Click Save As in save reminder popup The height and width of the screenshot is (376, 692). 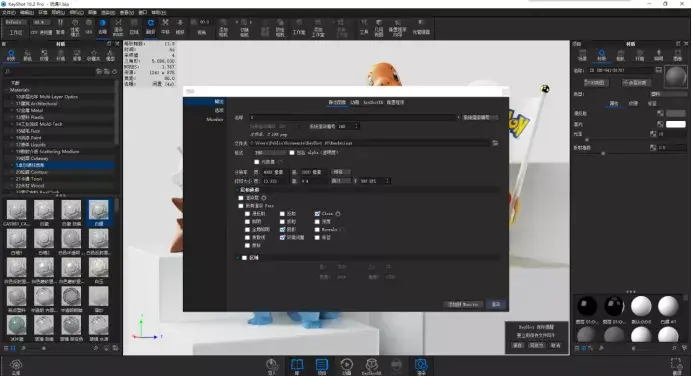536,346
